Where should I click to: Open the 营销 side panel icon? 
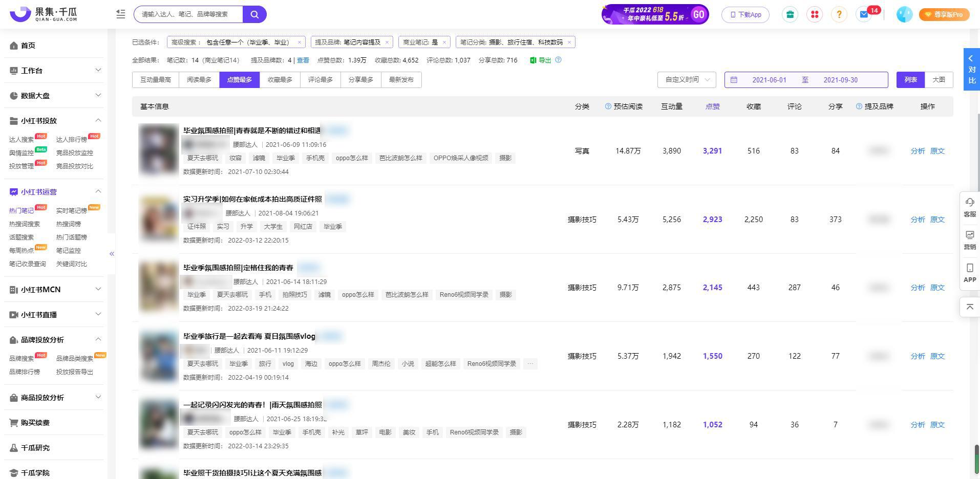(x=970, y=240)
